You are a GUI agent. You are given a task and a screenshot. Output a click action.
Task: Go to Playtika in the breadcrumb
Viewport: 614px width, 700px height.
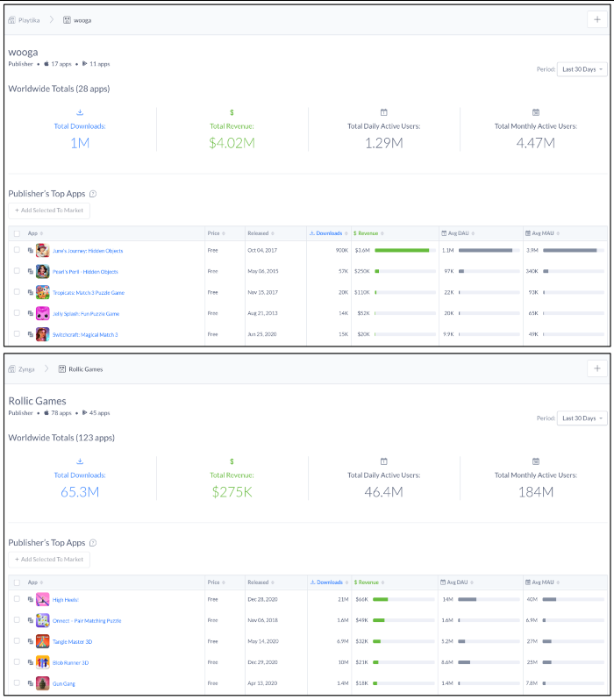(30, 19)
